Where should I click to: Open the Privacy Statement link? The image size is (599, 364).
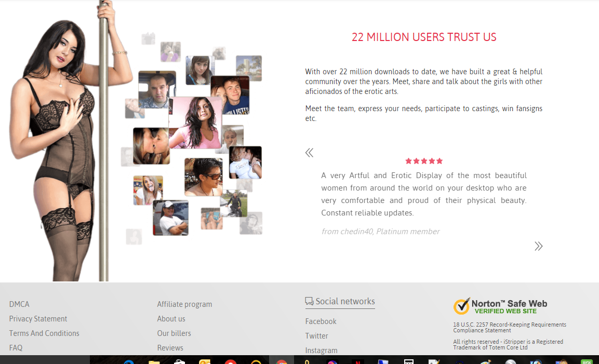point(38,319)
